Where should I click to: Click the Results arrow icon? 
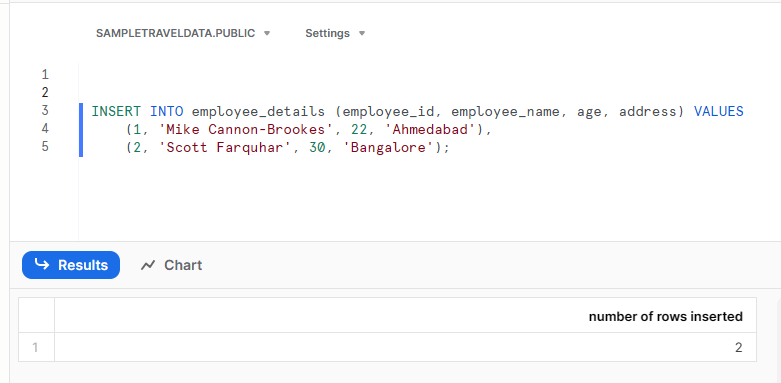tap(42, 264)
